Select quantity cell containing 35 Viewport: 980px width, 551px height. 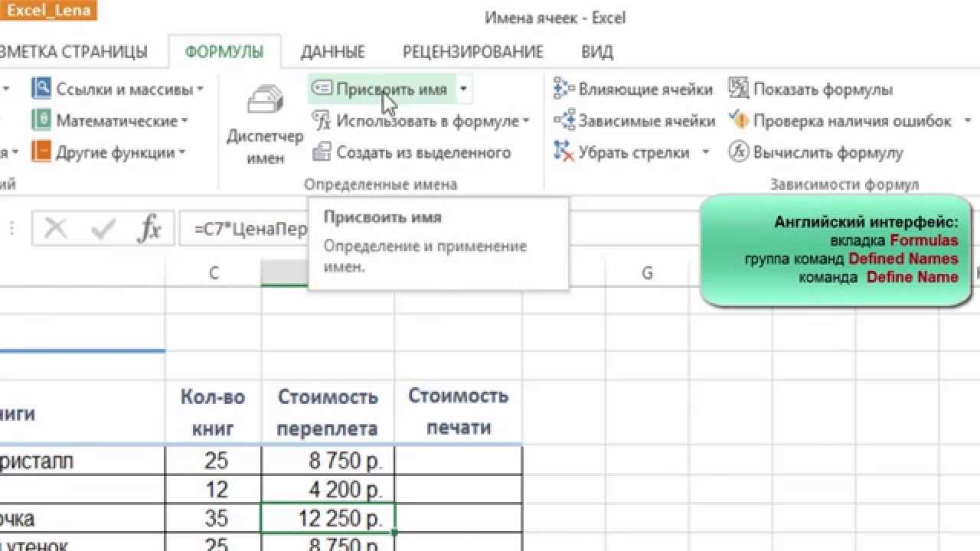(x=214, y=518)
